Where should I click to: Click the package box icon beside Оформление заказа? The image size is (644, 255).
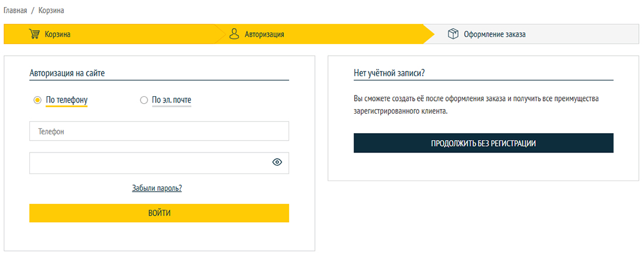pyautogui.click(x=453, y=34)
